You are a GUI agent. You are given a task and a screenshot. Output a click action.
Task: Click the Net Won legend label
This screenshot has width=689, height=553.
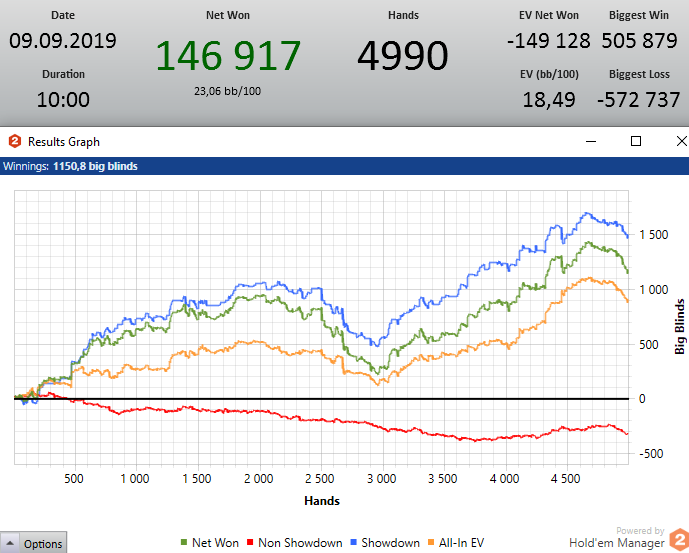(215, 543)
